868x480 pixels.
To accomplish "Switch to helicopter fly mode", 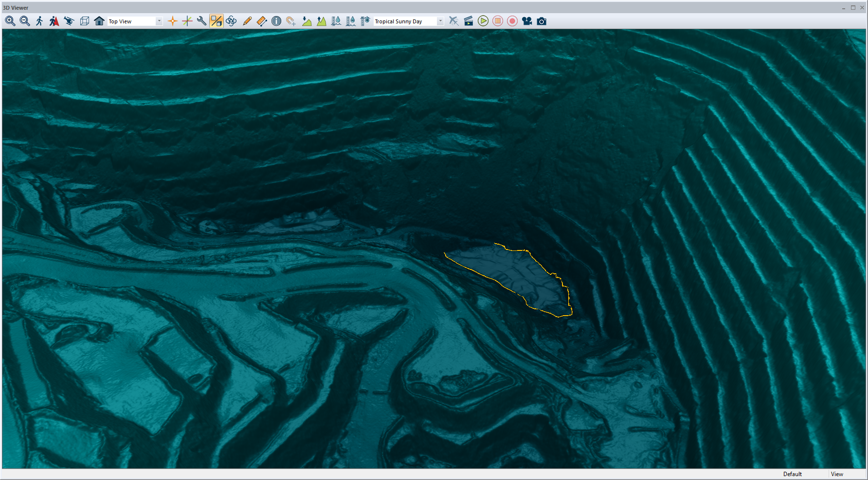I will coord(69,21).
